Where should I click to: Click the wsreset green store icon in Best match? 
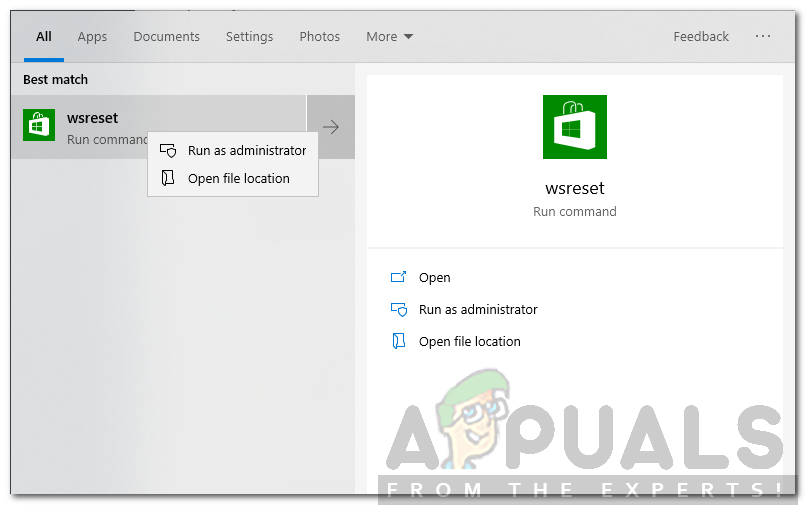pos(39,124)
